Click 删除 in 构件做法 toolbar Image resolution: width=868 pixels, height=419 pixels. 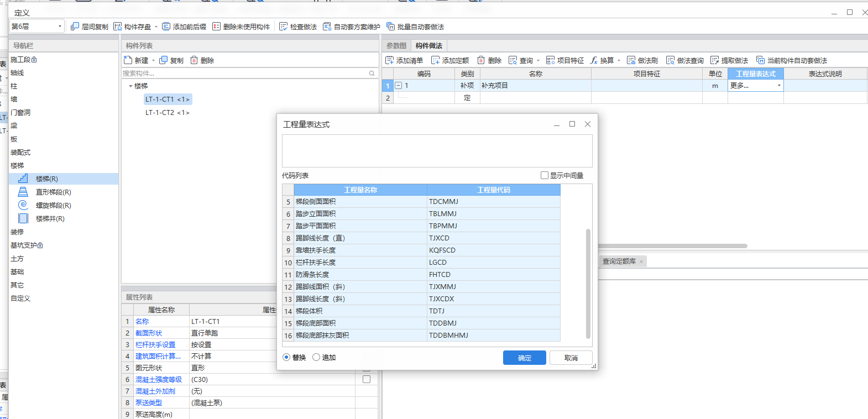[489, 60]
